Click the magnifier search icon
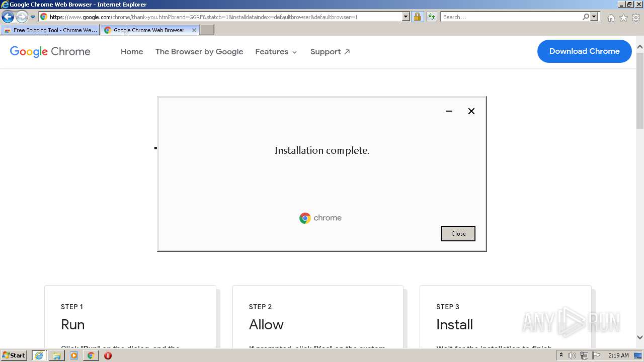 coord(586,17)
